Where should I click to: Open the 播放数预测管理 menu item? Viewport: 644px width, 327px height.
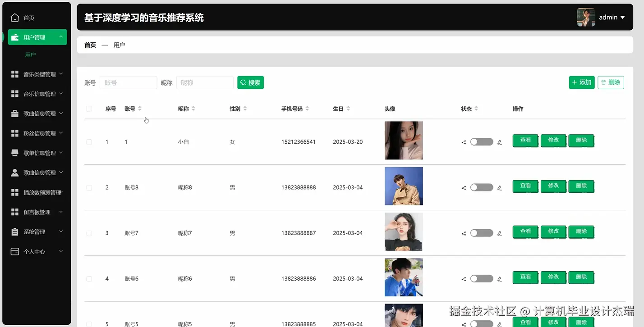37,192
